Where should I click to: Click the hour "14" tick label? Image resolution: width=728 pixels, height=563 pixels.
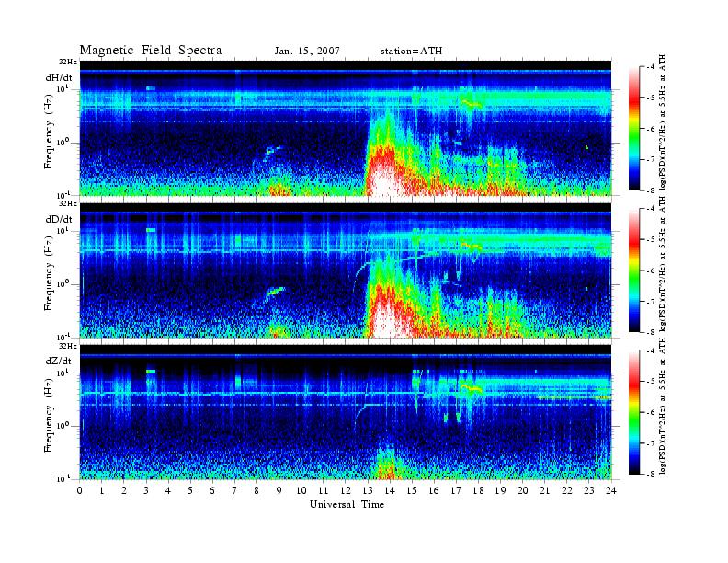(x=390, y=491)
